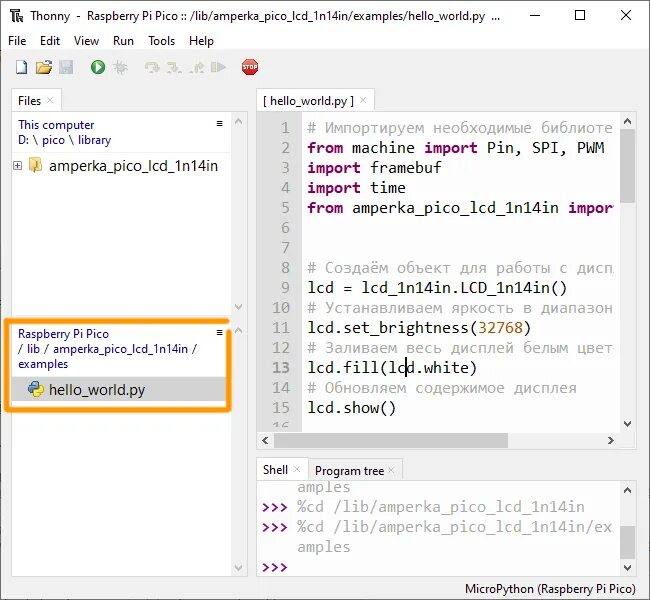
Task: Click import time on line 4
Action: click(x=357, y=187)
